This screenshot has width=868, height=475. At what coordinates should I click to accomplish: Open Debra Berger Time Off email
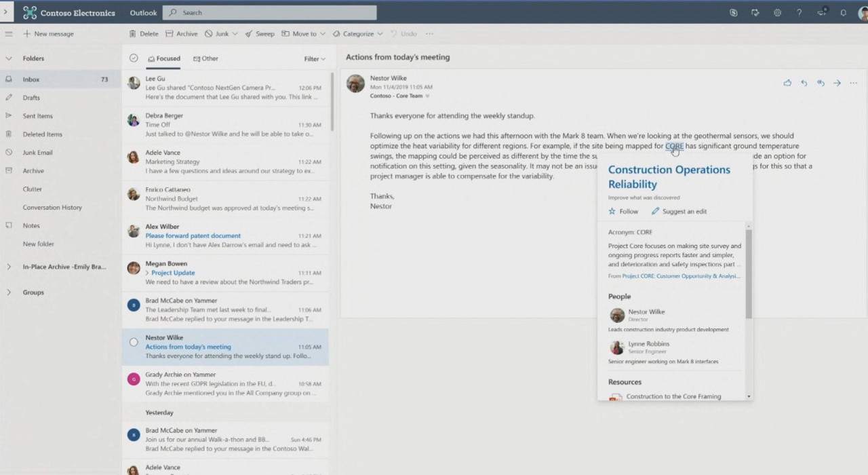(225, 125)
